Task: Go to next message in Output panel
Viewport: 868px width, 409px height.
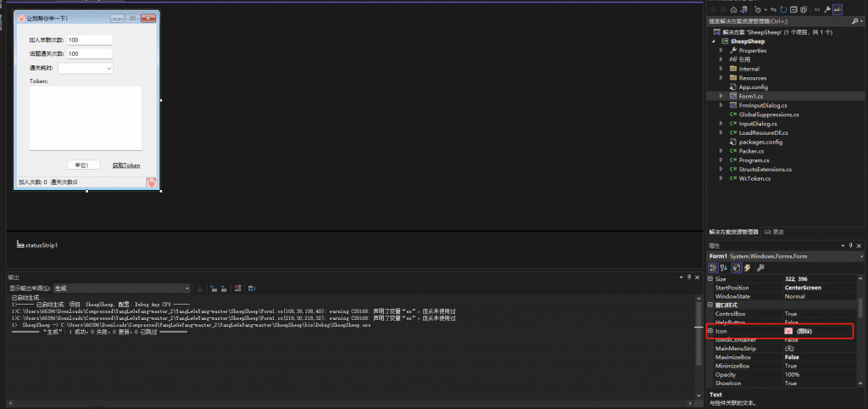Action: point(224,289)
